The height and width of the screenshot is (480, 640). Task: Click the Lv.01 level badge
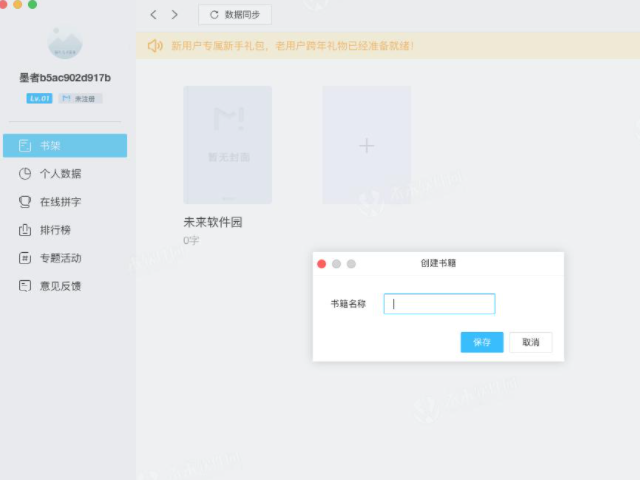[x=40, y=98]
